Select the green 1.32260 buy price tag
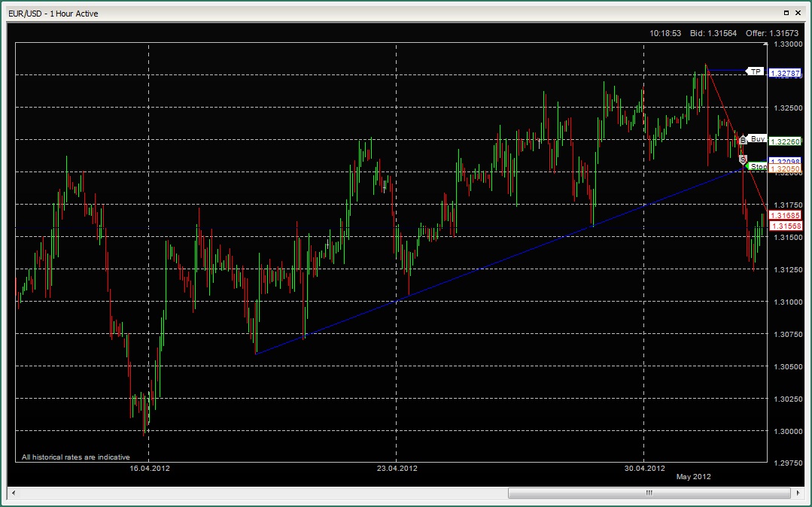 (786, 141)
